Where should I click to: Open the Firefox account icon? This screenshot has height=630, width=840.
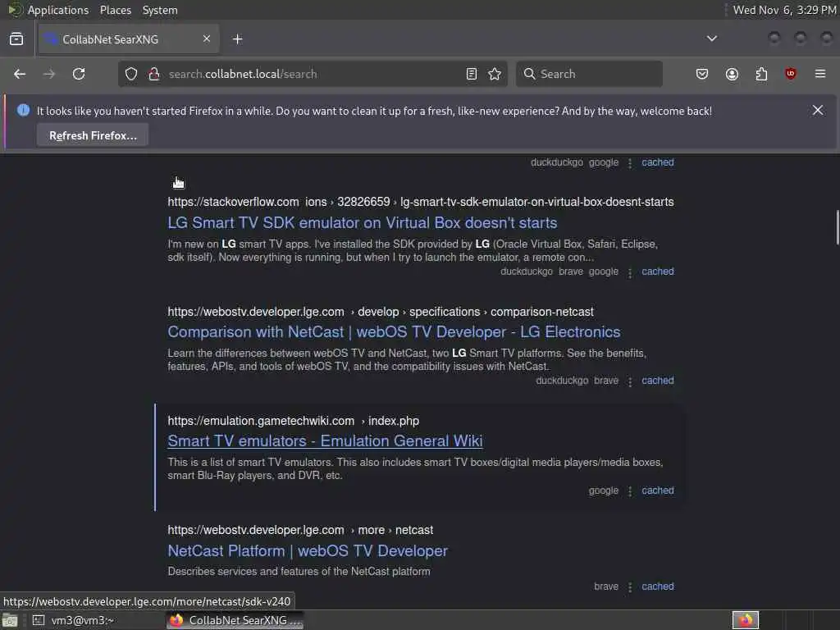click(732, 74)
